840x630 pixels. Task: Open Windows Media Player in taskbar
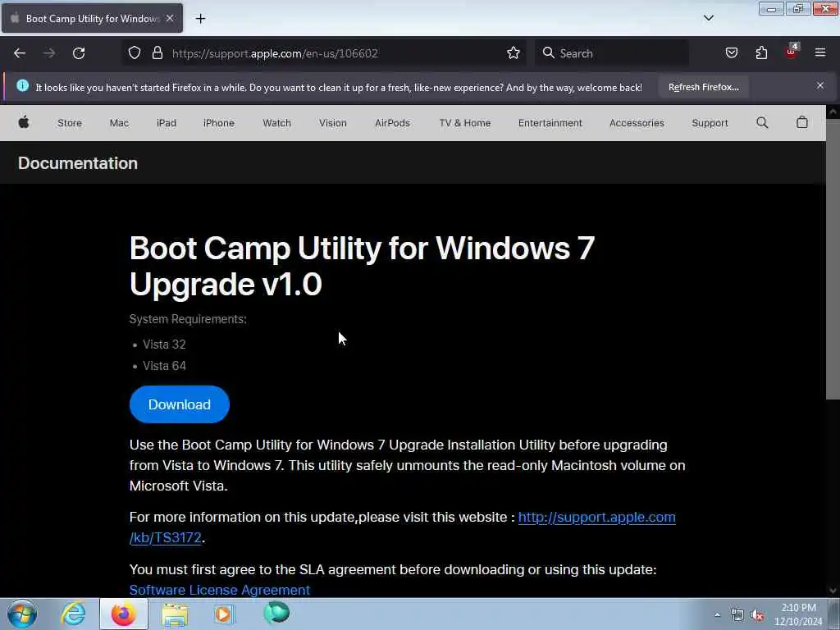click(225, 614)
